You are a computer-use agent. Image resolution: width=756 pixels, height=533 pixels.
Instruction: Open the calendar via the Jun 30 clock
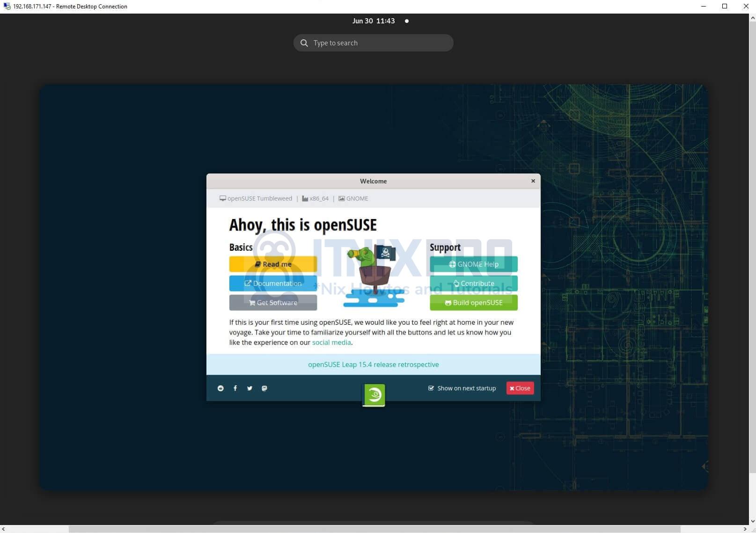tap(373, 21)
